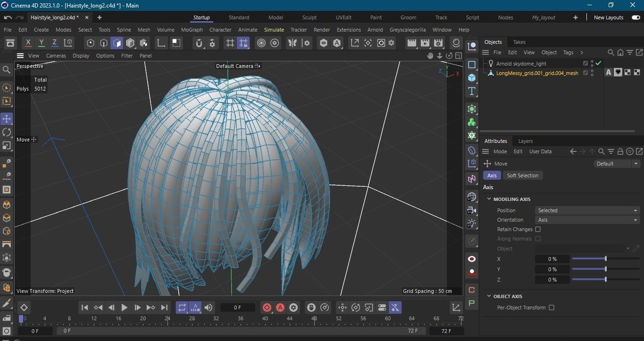Click the Undo arrow icon
Viewport: 644px width, 341px height.
pos(8,17)
